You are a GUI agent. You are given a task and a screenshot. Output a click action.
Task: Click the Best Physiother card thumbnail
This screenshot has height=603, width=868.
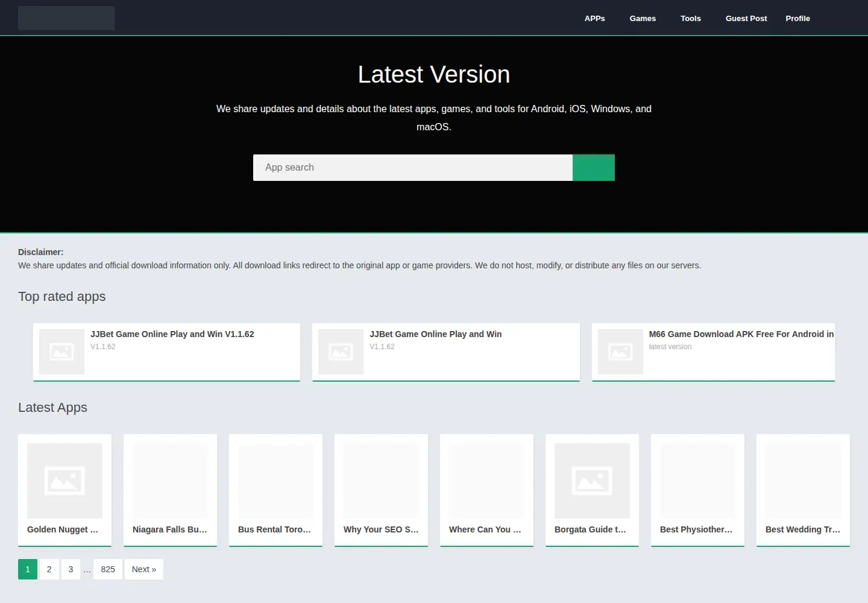[x=697, y=481]
